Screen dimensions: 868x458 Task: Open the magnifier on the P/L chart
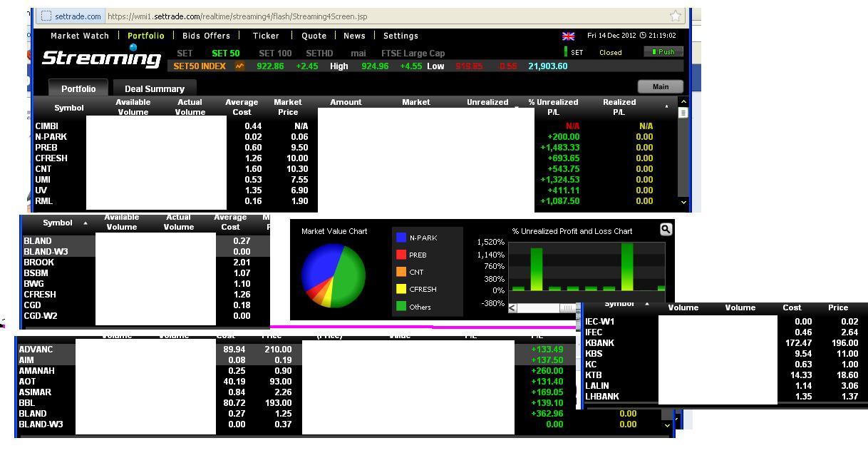[666, 230]
